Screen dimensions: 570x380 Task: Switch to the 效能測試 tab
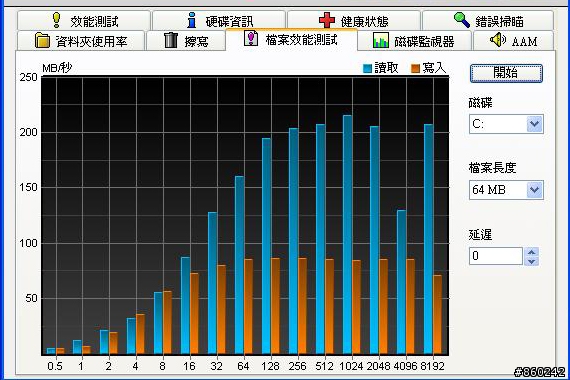click(84, 20)
